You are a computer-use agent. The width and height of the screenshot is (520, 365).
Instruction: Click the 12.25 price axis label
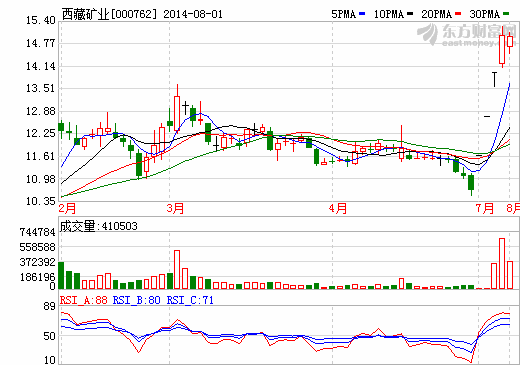click(41, 134)
